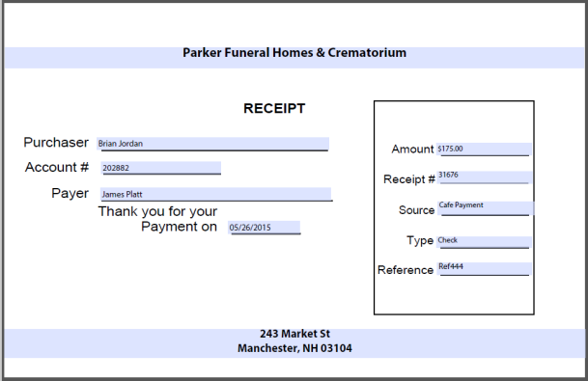This screenshot has width=588, height=381.
Task: Click the Amount label in the box
Action: [412, 150]
